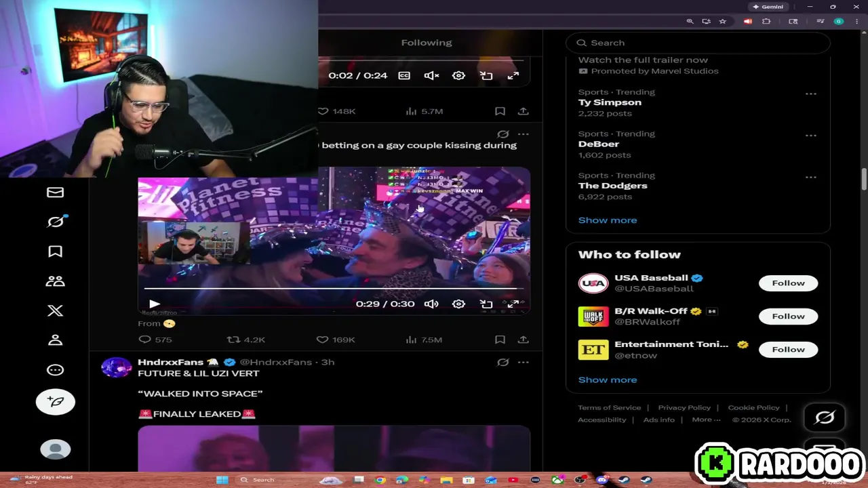This screenshot has height=488, width=868.
Task: Share the post with 169K likes
Action: (523, 340)
